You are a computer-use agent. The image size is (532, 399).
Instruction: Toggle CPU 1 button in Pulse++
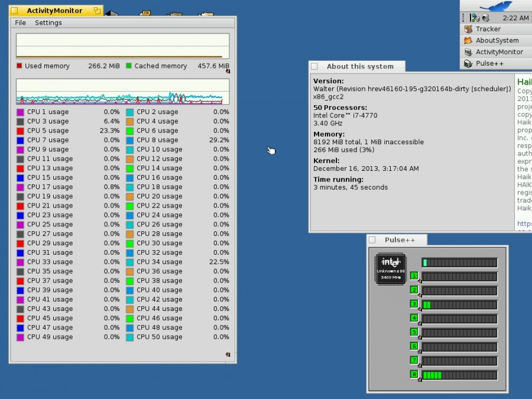click(414, 276)
